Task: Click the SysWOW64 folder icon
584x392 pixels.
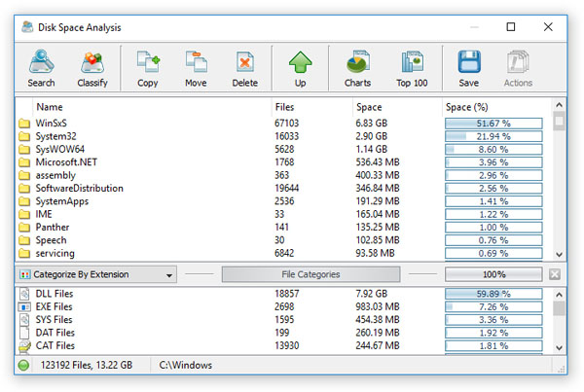Action: [x=24, y=149]
